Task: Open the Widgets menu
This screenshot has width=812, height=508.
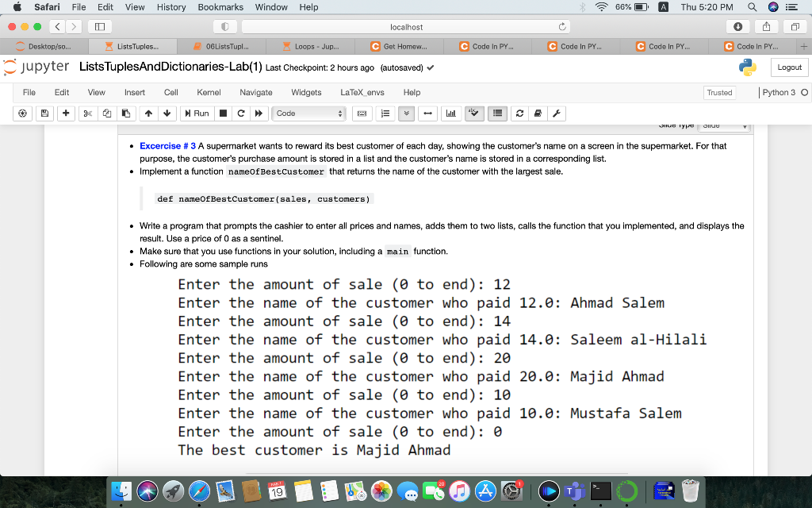Action: click(x=306, y=92)
